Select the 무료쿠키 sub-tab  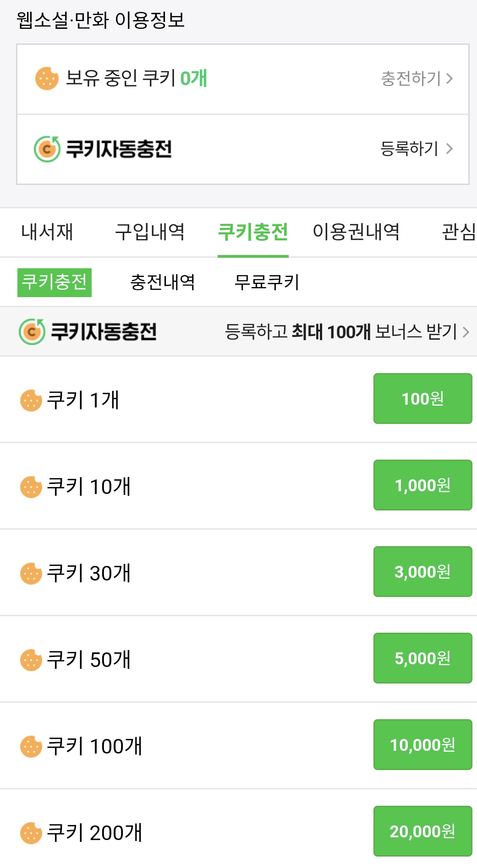click(267, 282)
